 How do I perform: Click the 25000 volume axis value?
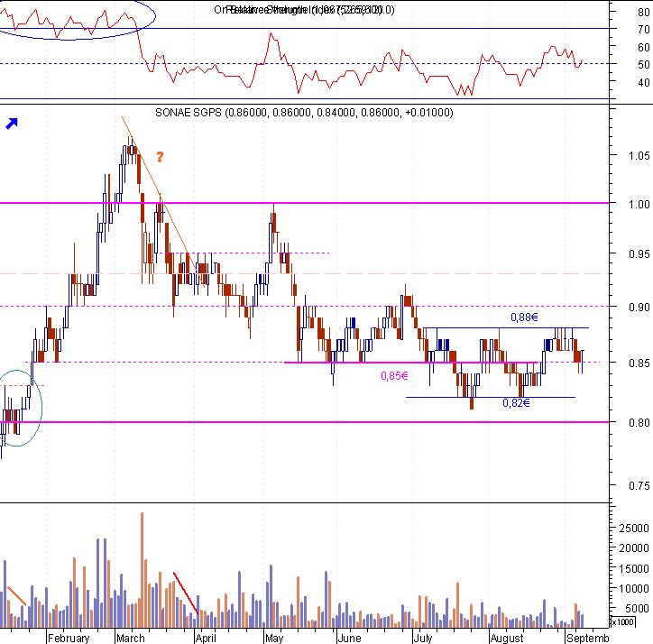click(x=634, y=529)
